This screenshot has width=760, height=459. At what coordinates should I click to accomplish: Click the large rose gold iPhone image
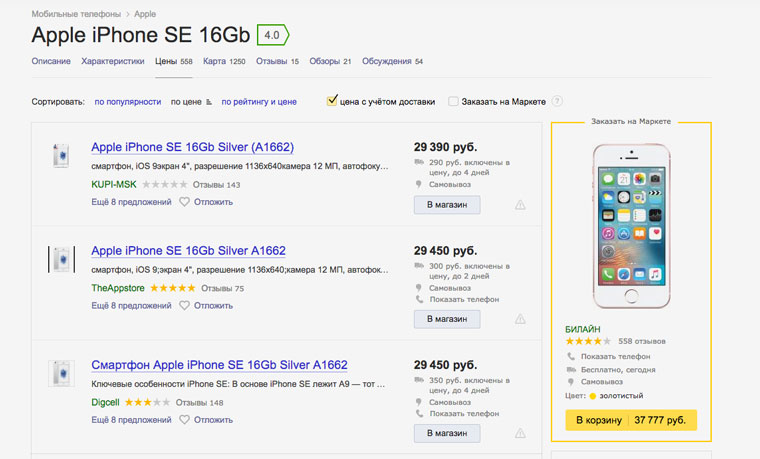click(x=632, y=226)
